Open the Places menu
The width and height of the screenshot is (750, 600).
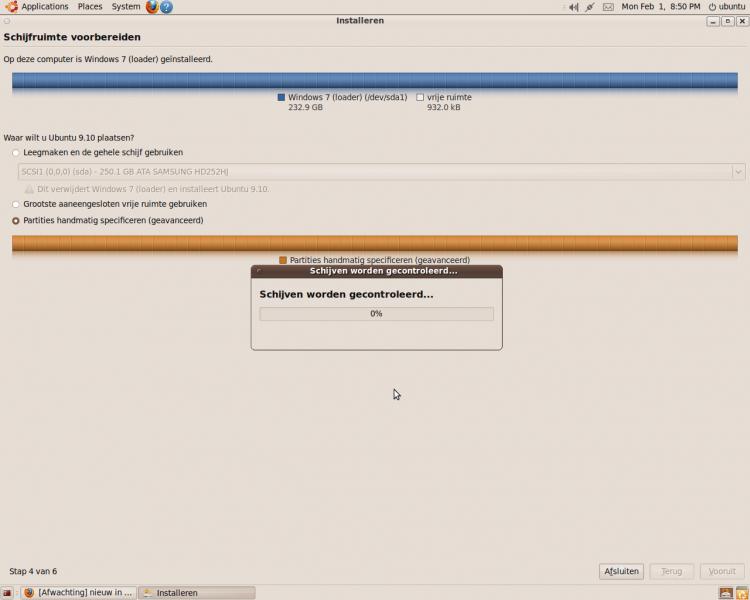pyautogui.click(x=90, y=7)
